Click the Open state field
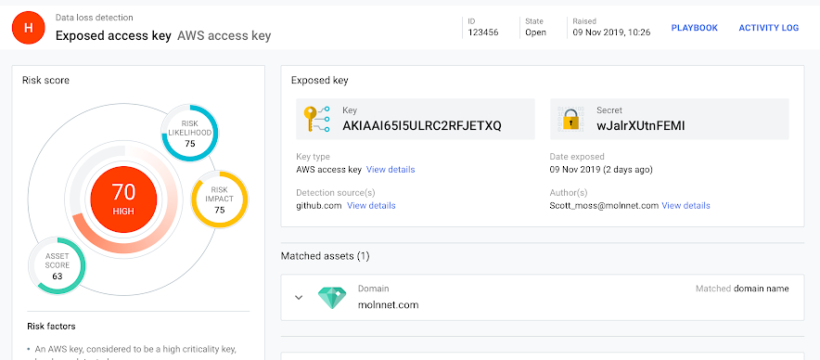Screen dimensions: 820x360 click(536, 32)
